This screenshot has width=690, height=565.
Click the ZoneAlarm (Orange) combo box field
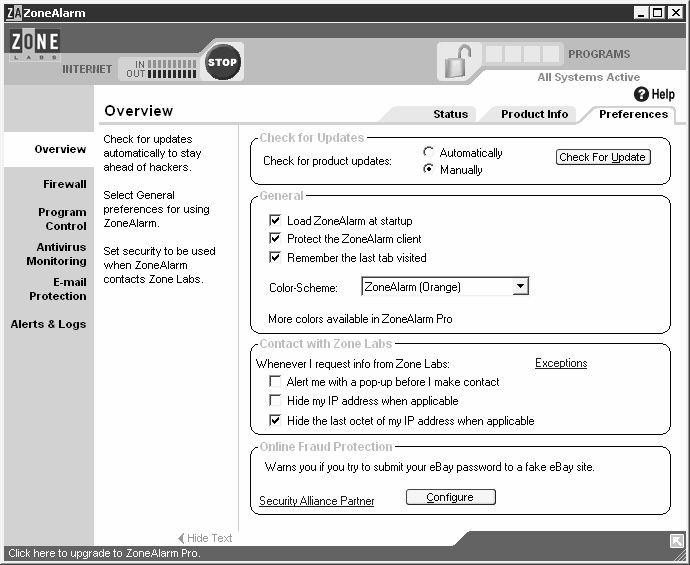tap(444, 286)
